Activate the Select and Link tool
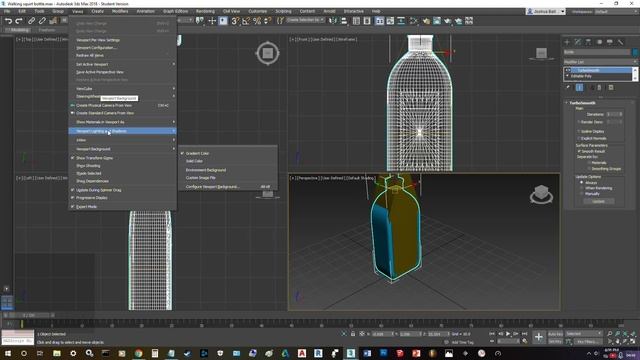This screenshot has width=640, height=360. 31,21
